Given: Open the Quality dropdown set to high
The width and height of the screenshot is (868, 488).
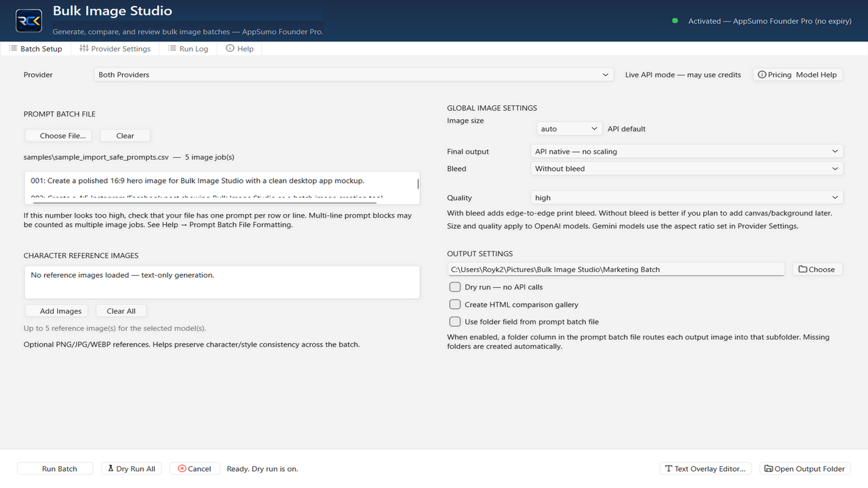Looking at the screenshot, I should click(x=686, y=198).
